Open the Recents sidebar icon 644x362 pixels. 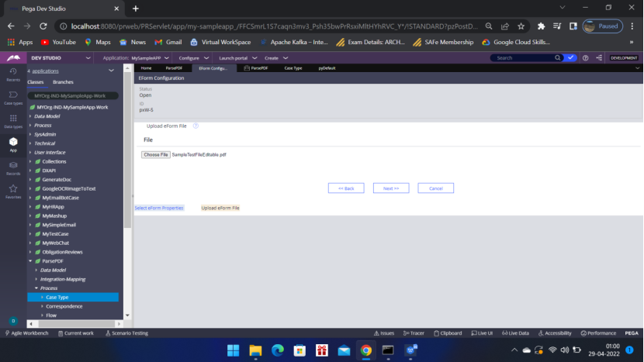point(13,74)
